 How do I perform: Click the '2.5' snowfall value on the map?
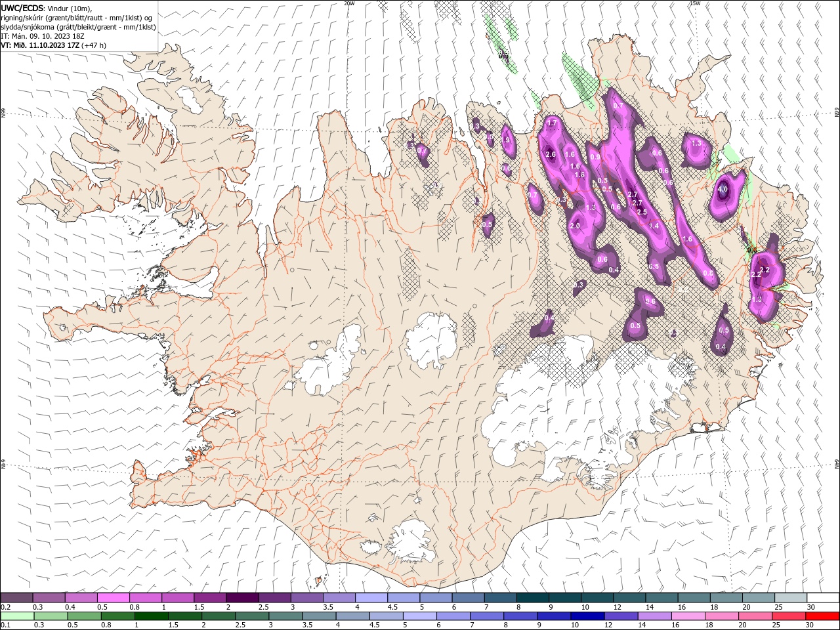(642, 212)
